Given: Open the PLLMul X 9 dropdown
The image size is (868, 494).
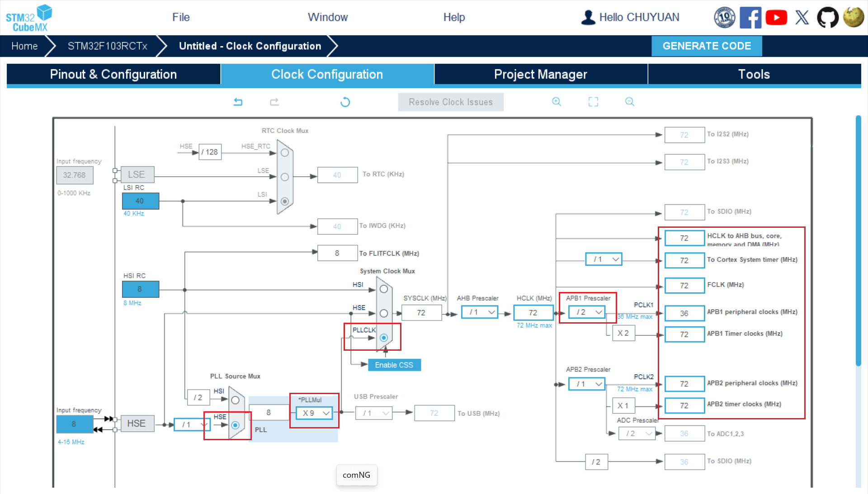Looking at the screenshot, I should coord(315,413).
